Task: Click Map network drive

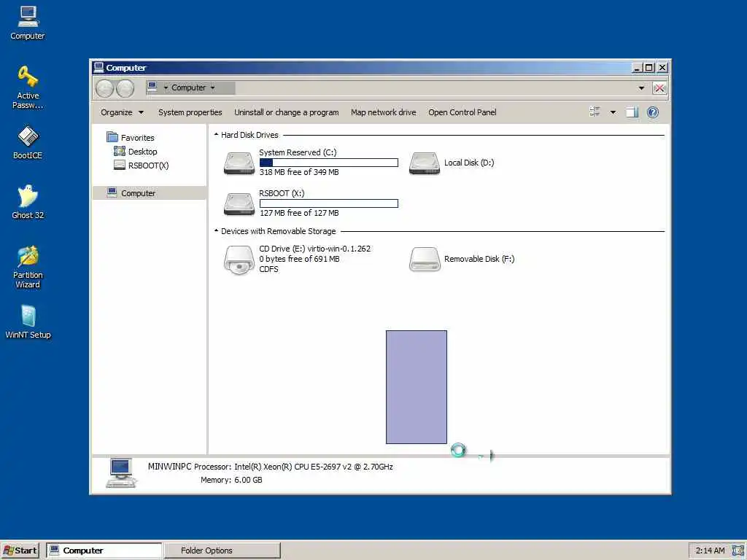Action: 384,112
